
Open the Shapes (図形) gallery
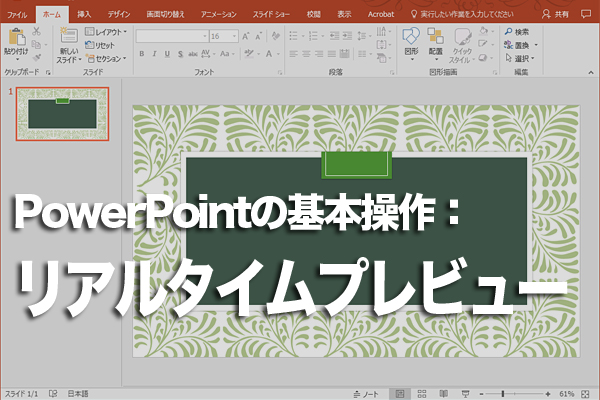click(411, 37)
